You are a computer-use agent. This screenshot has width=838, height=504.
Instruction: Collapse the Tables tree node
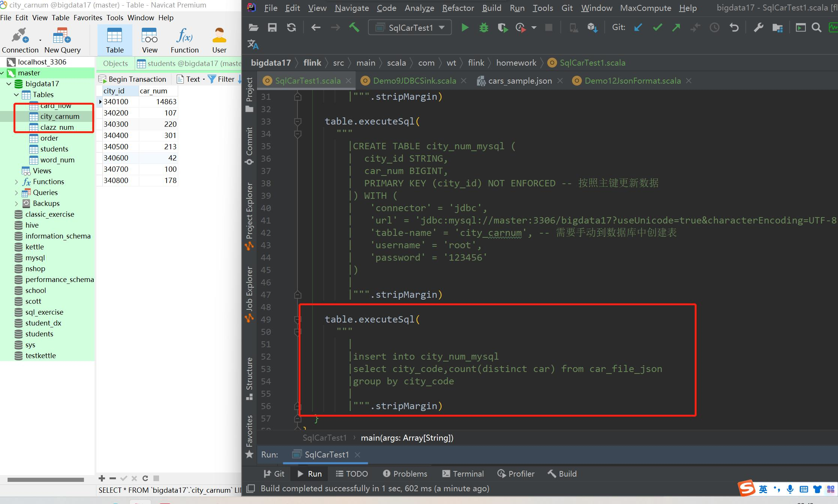pyautogui.click(x=16, y=95)
